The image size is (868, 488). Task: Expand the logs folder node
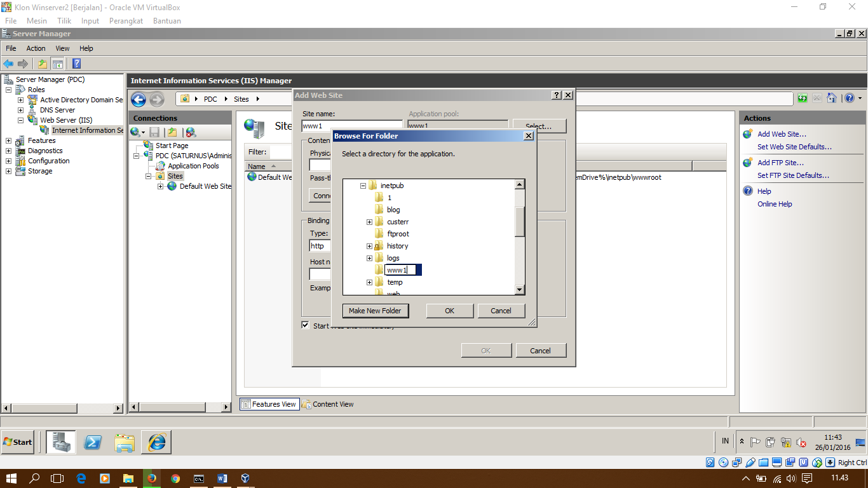click(369, 258)
